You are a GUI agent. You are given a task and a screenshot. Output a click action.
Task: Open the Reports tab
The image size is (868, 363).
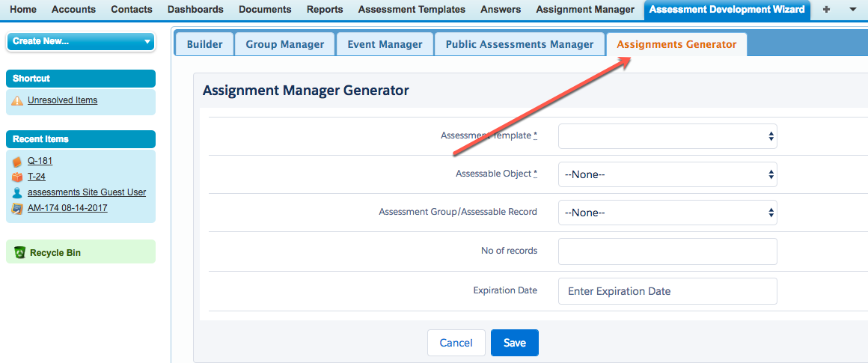[x=325, y=10]
